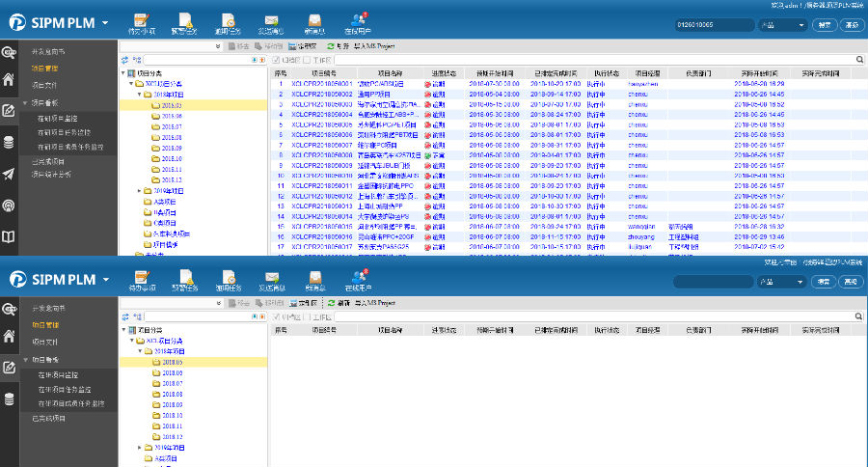The height and width of the screenshot is (467, 868).
Task: Expand 2019年项目 tree node in the lower window
Action: coord(140,448)
